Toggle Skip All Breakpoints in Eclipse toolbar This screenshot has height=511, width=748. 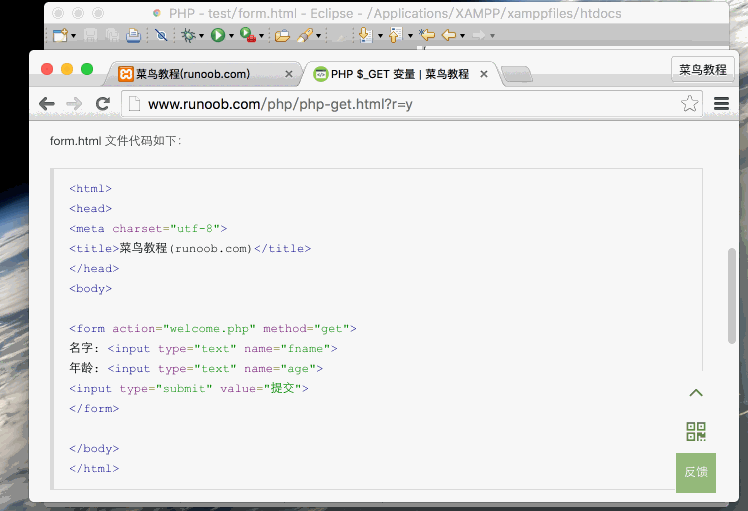pos(161,35)
